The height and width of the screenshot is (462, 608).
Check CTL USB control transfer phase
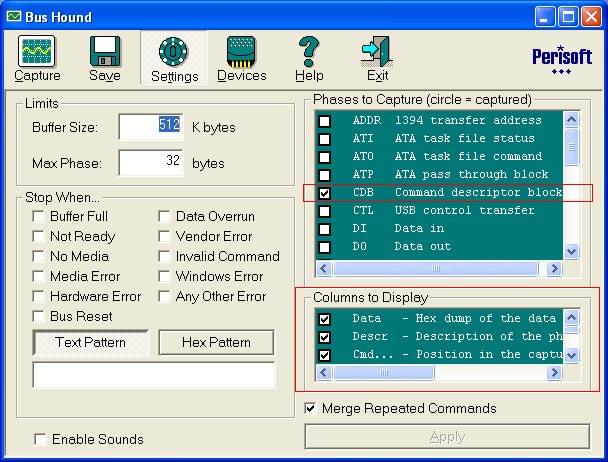pos(325,211)
